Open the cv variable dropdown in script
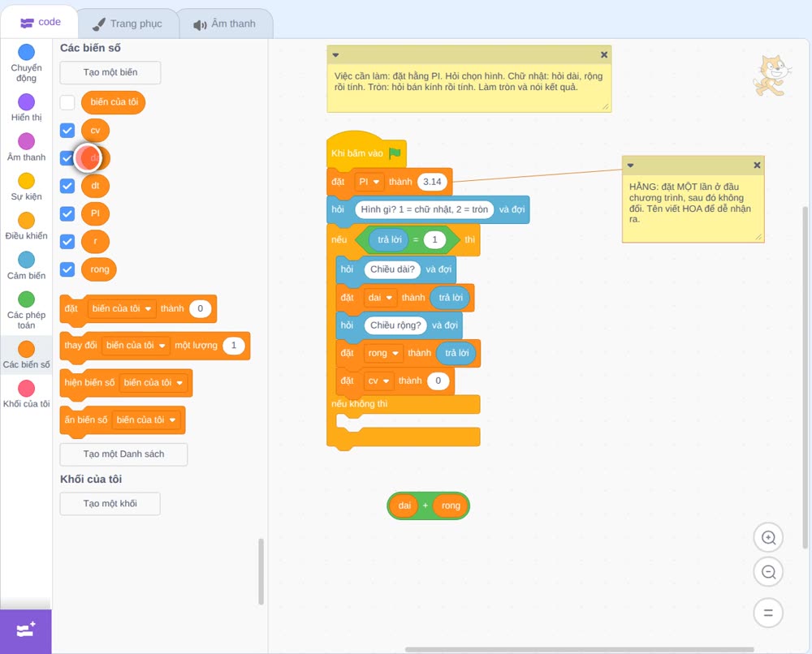The height and width of the screenshot is (654, 812). pyautogui.click(x=378, y=381)
